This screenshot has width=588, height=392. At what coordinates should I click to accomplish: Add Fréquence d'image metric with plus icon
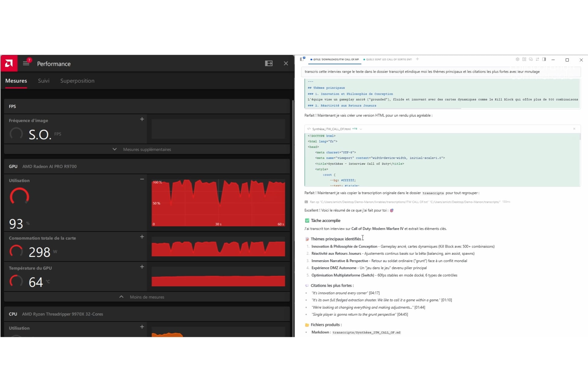142,119
